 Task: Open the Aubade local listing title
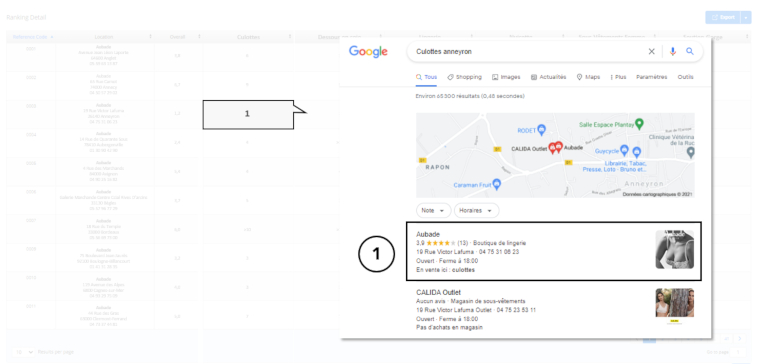[x=428, y=235]
